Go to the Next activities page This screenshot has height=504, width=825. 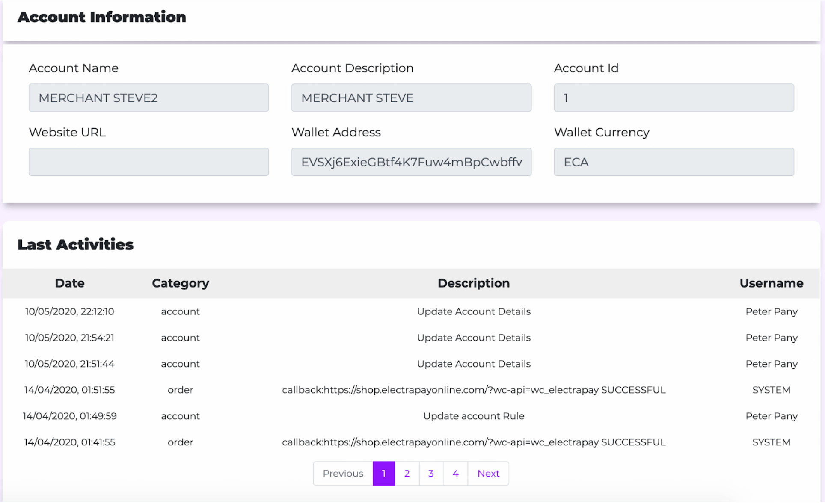(488, 473)
